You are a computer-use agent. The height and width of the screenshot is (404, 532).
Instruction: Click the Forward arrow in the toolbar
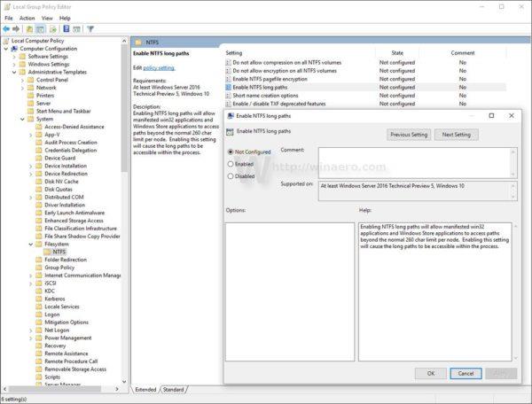pyautogui.click(x=16, y=29)
